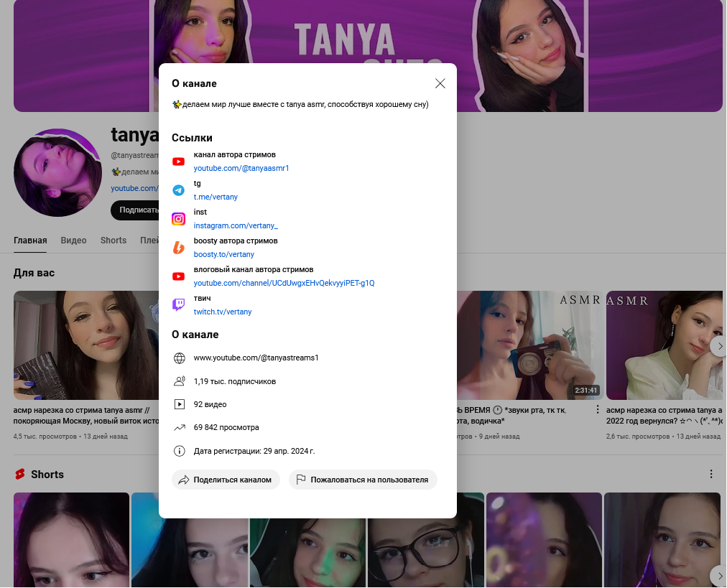The width and height of the screenshot is (727, 588).
Task: Click the subscribers icon beside 1,19 тыс. подписчиков
Action: coord(180,381)
